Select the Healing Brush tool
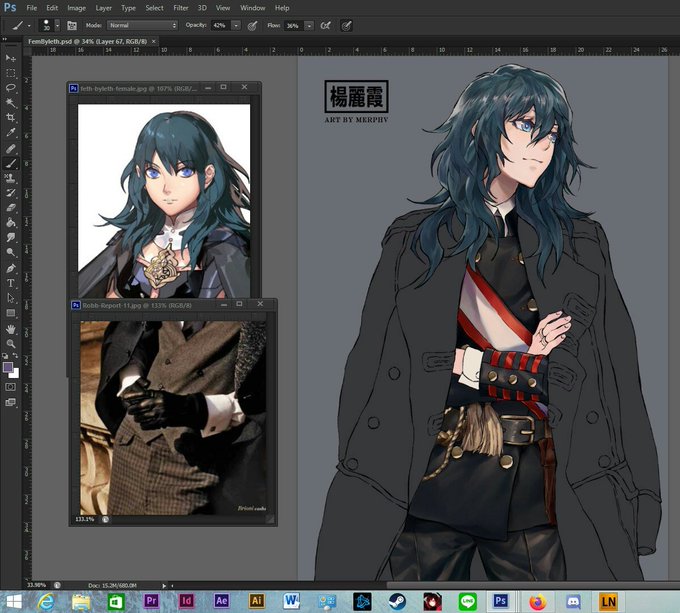This screenshot has width=680, height=613. (x=11, y=149)
